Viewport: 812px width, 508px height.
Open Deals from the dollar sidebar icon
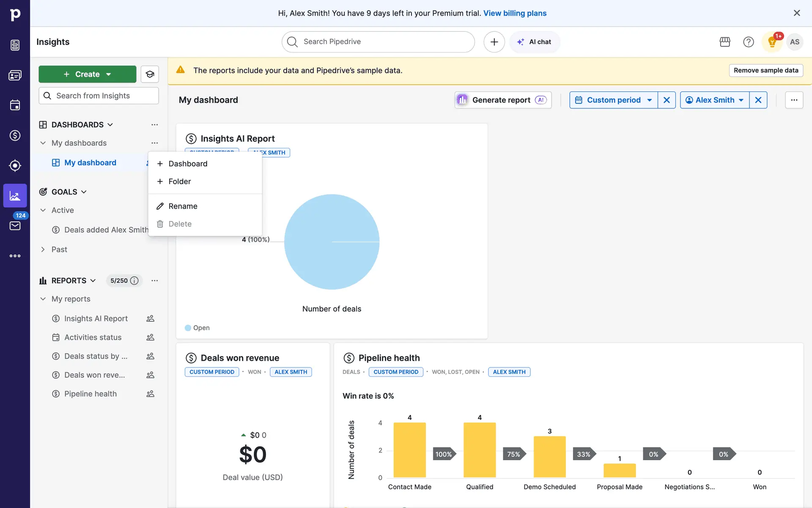[15, 135]
